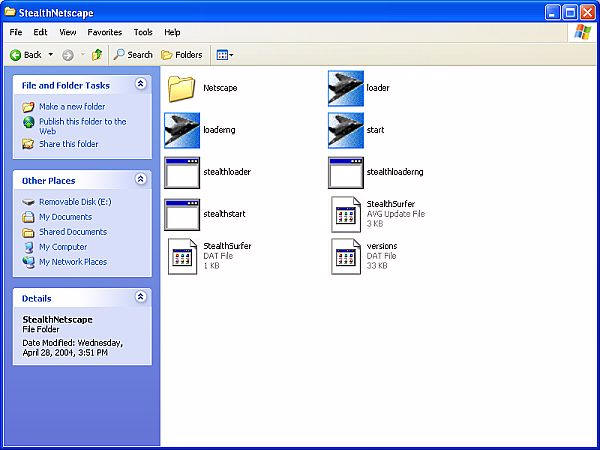The height and width of the screenshot is (450, 600).
Task: Toggle the Folders pane button
Action: tap(181, 55)
